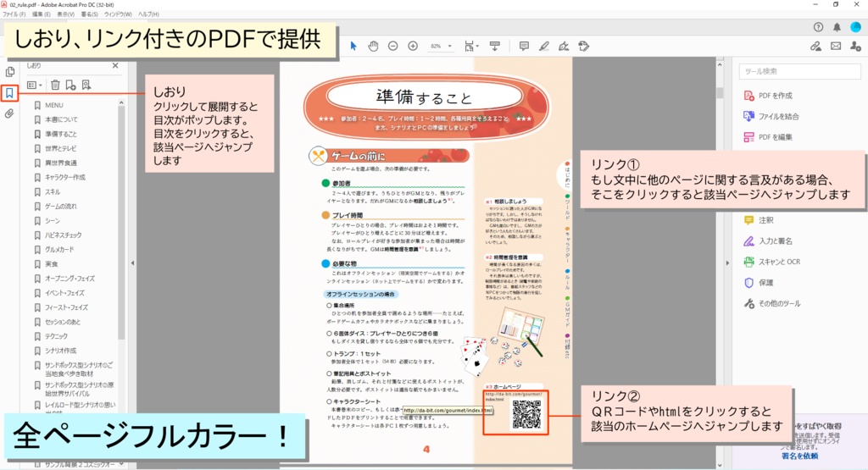Jump to the グルメカード bookmark
Viewport: 868px width, 470px height.
click(x=59, y=249)
